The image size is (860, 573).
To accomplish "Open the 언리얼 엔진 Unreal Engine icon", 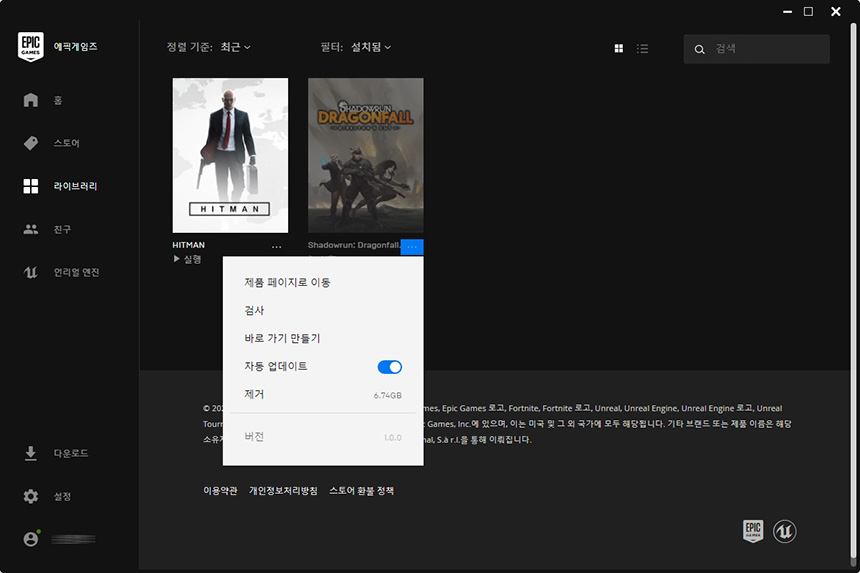I will pyautogui.click(x=31, y=273).
